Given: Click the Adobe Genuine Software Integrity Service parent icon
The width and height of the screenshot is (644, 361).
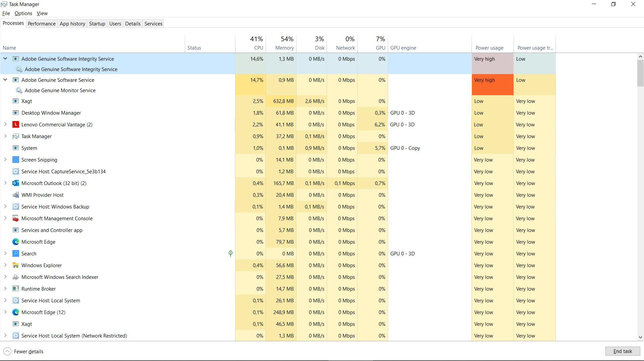Looking at the screenshot, I should (15, 59).
